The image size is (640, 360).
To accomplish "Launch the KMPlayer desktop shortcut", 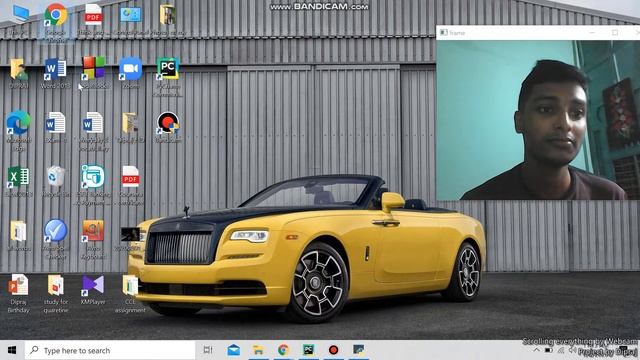I will (x=93, y=290).
